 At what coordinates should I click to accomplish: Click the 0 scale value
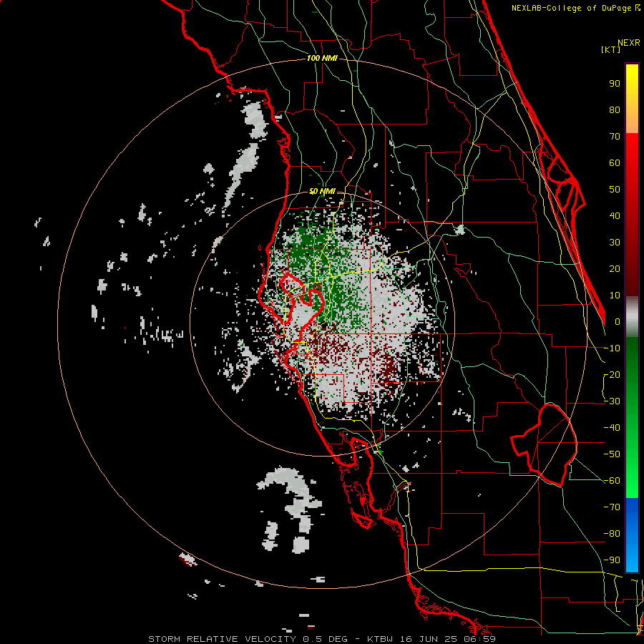(618, 321)
